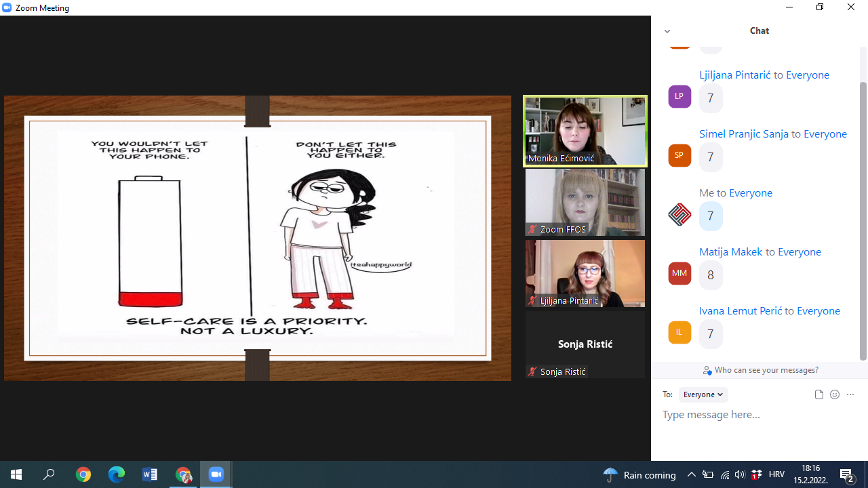This screenshot has width=868, height=488.
Task: Select Ljiljana Pintarić video tile
Action: click(x=585, y=273)
